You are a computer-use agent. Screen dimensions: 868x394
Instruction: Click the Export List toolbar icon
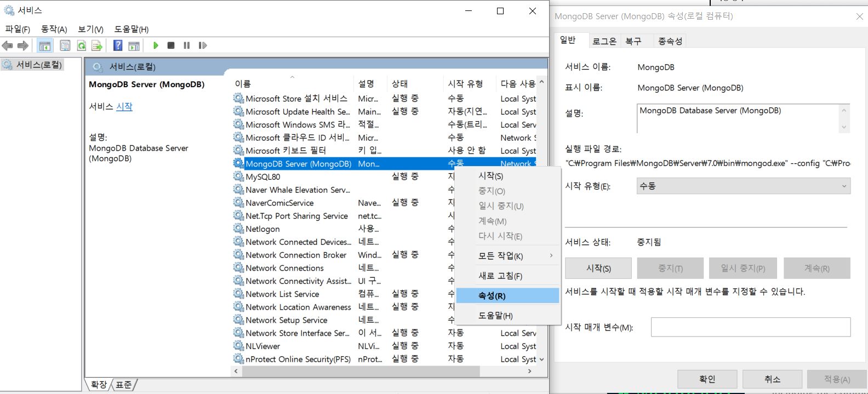click(x=97, y=45)
